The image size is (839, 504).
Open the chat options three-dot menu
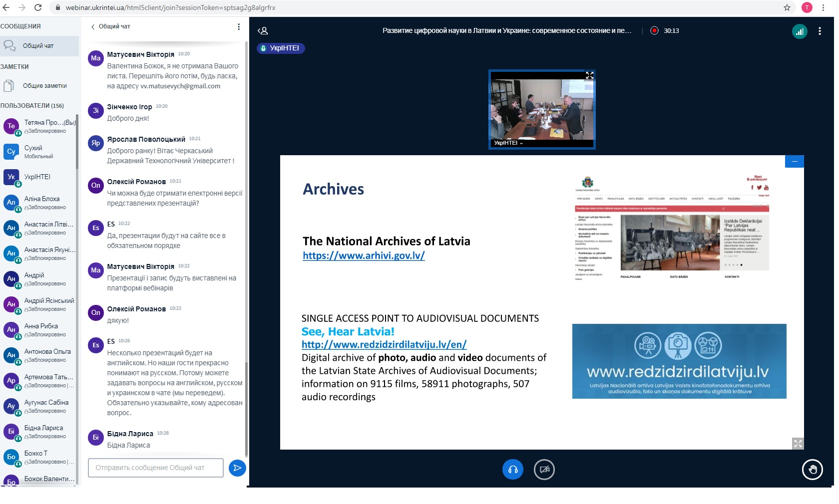pyautogui.click(x=239, y=26)
